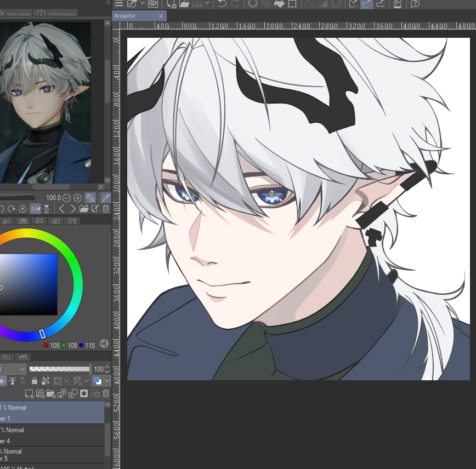Switch color wheel space with arrow button
The width and height of the screenshot is (476, 469).
click(x=104, y=344)
